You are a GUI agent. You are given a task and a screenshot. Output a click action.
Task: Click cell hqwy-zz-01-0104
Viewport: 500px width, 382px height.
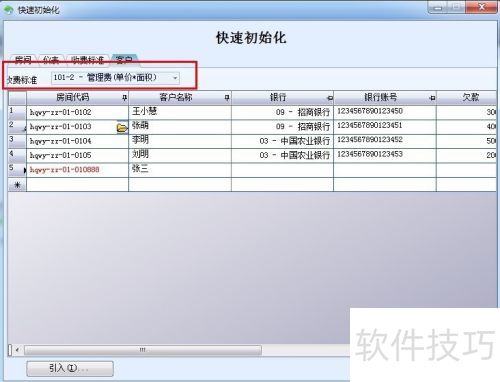click(77, 141)
